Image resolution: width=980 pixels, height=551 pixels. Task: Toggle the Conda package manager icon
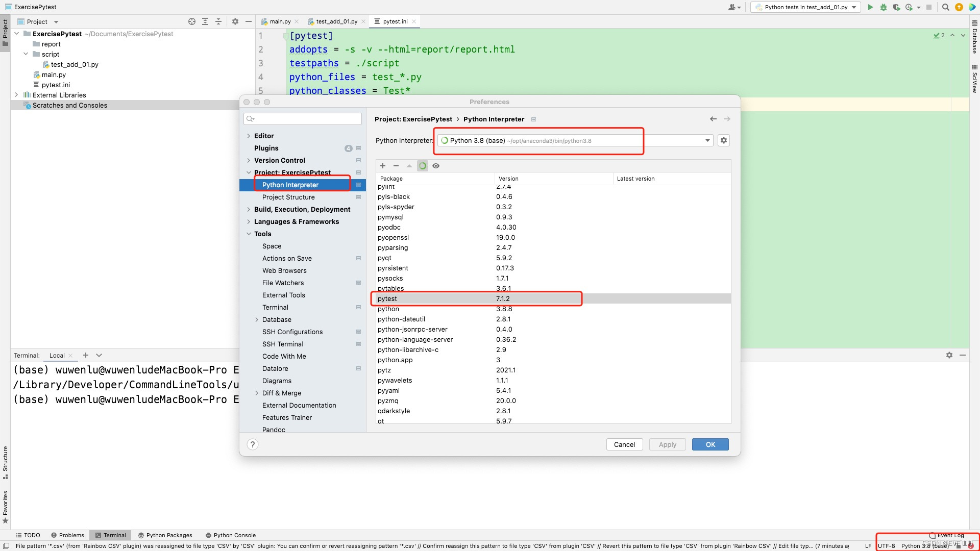click(423, 166)
